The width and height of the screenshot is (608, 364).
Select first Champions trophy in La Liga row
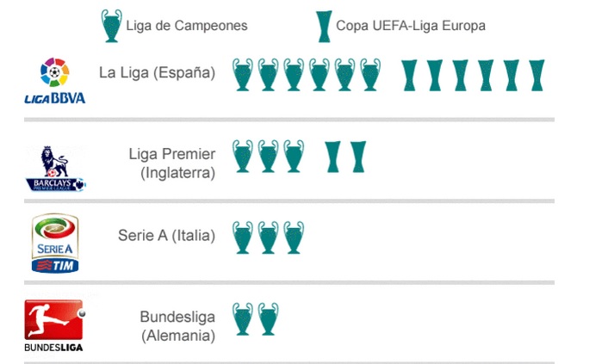pyautogui.click(x=243, y=75)
